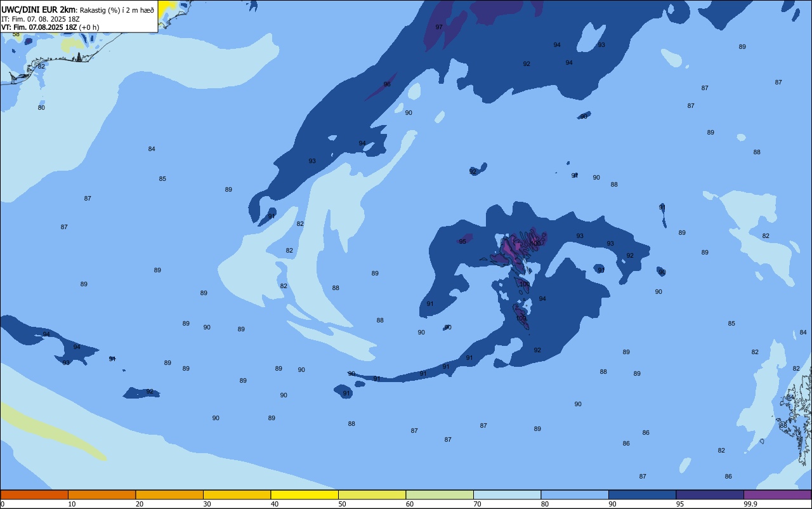Click the '96' humidity value on the map
The width and height of the screenshot is (812, 509).
point(387,84)
